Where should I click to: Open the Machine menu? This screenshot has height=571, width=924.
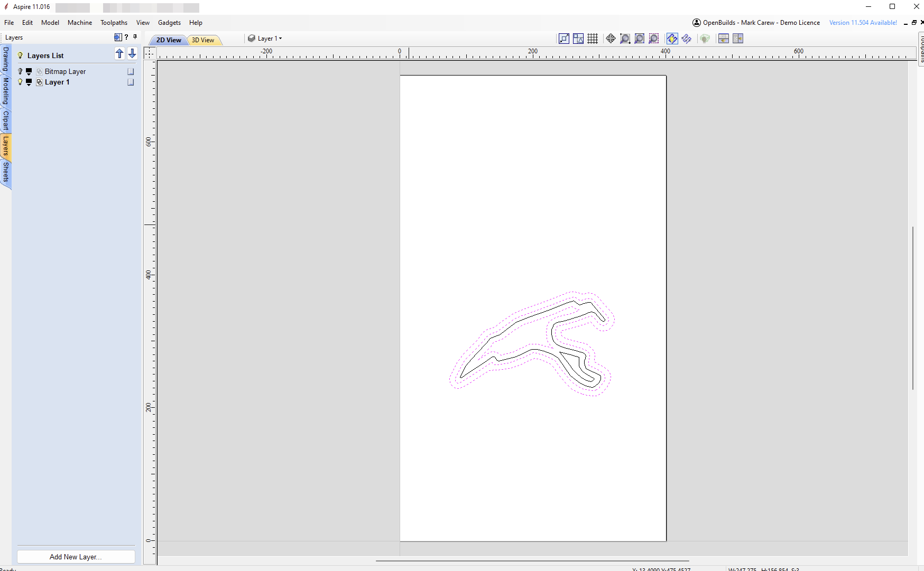(x=80, y=23)
